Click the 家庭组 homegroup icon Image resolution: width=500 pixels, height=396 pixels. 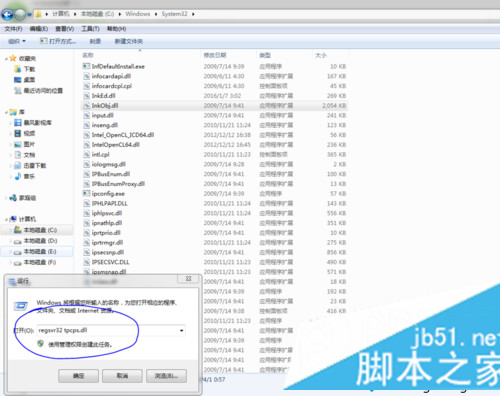tap(13, 198)
